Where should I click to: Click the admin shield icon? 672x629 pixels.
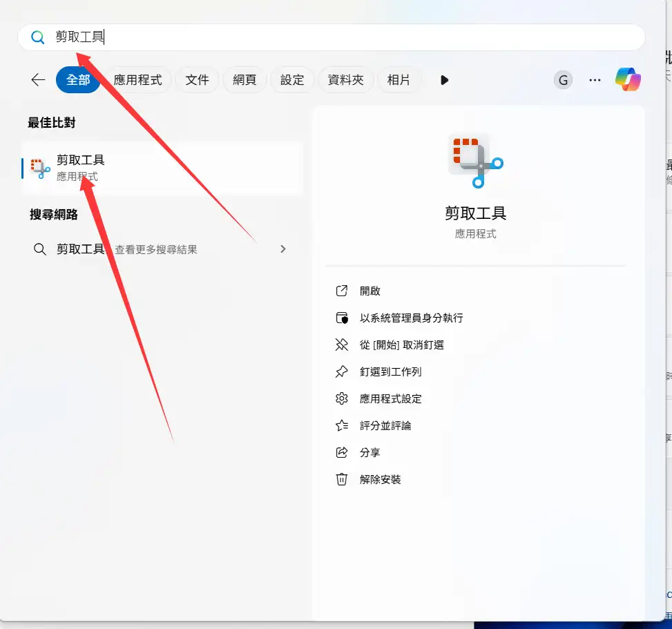[x=342, y=318]
